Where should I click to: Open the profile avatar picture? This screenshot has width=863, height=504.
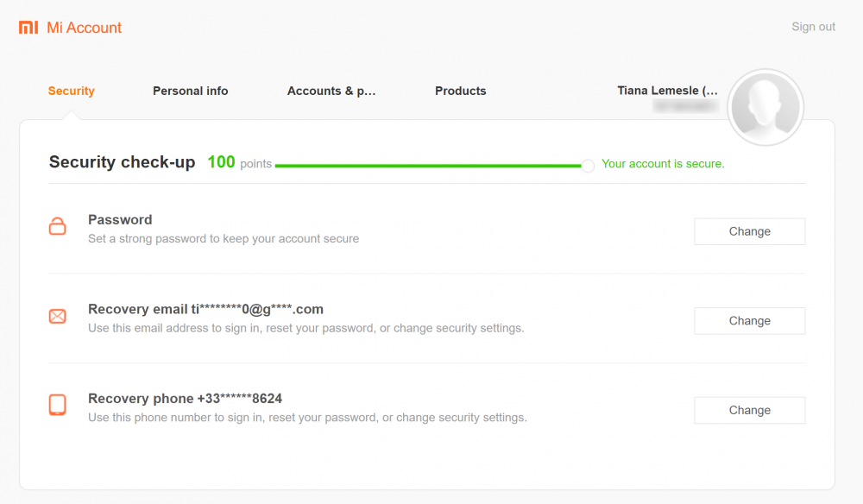[765, 107]
